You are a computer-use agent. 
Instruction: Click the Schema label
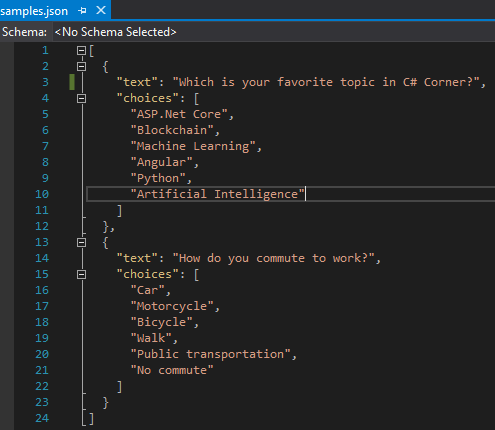[24, 32]
